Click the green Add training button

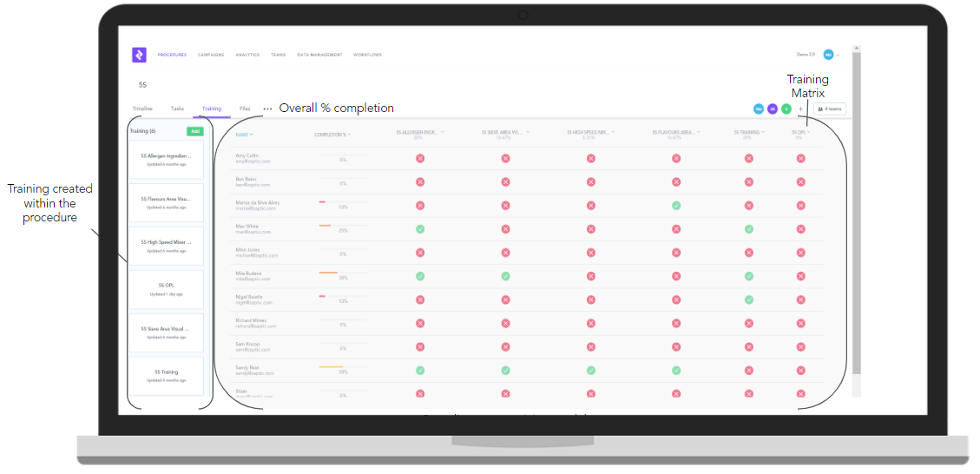coord(195,131)
